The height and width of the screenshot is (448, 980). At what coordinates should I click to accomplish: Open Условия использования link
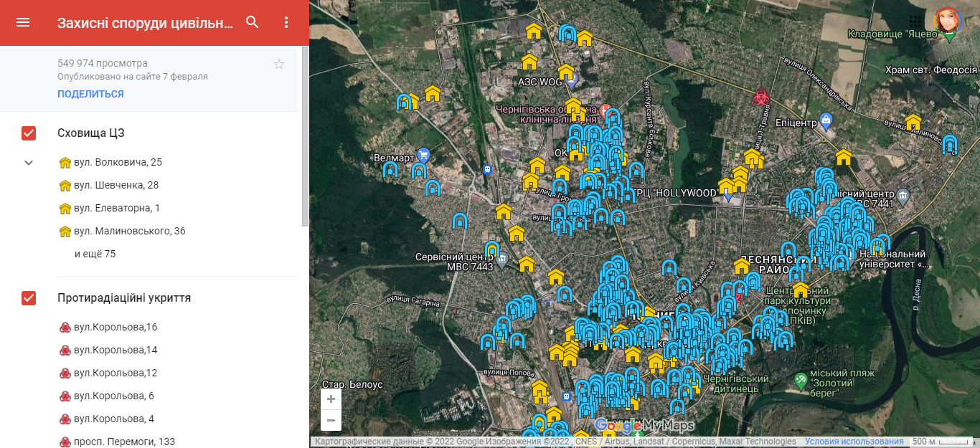pyautogui.click(x=854, y=442)
